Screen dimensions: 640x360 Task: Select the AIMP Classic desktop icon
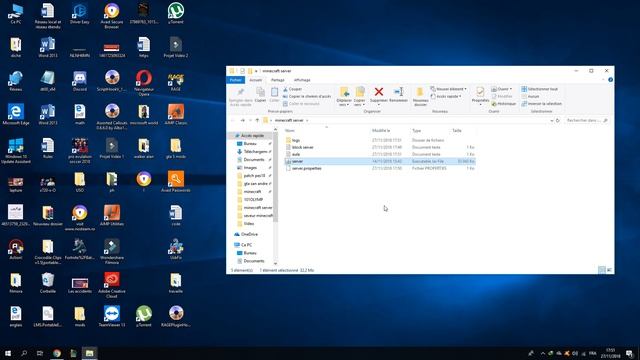pyautogui.click(x=176, y=114)
